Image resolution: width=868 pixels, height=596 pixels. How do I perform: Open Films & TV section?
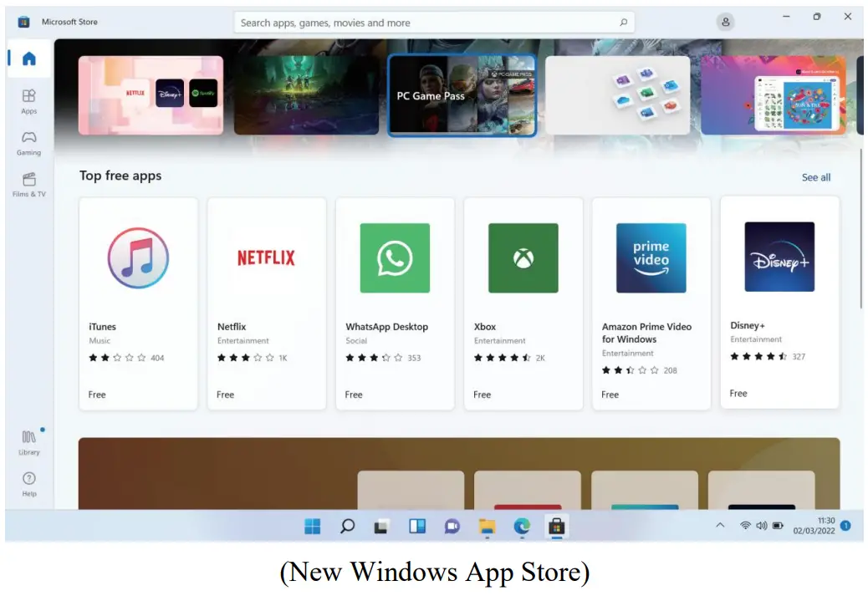[29, 184]
